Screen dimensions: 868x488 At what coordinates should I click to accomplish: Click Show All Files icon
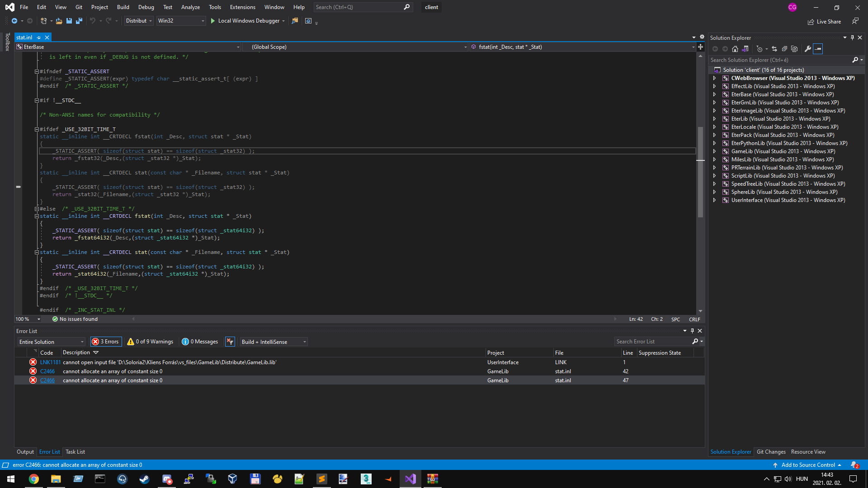click(x=794, y=49)
